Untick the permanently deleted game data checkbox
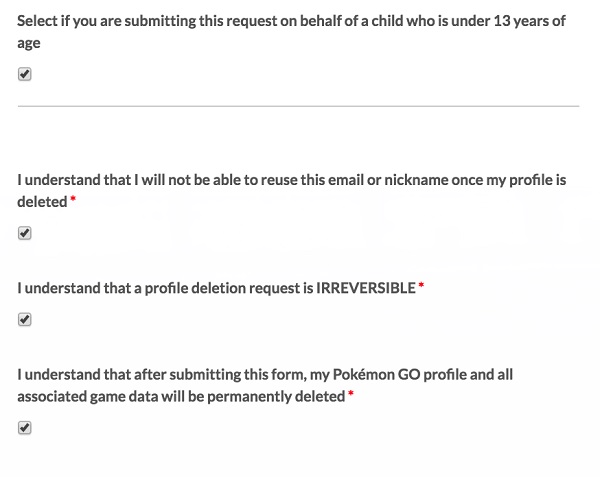This screenshot has width=600, height=477. [25, 428]
